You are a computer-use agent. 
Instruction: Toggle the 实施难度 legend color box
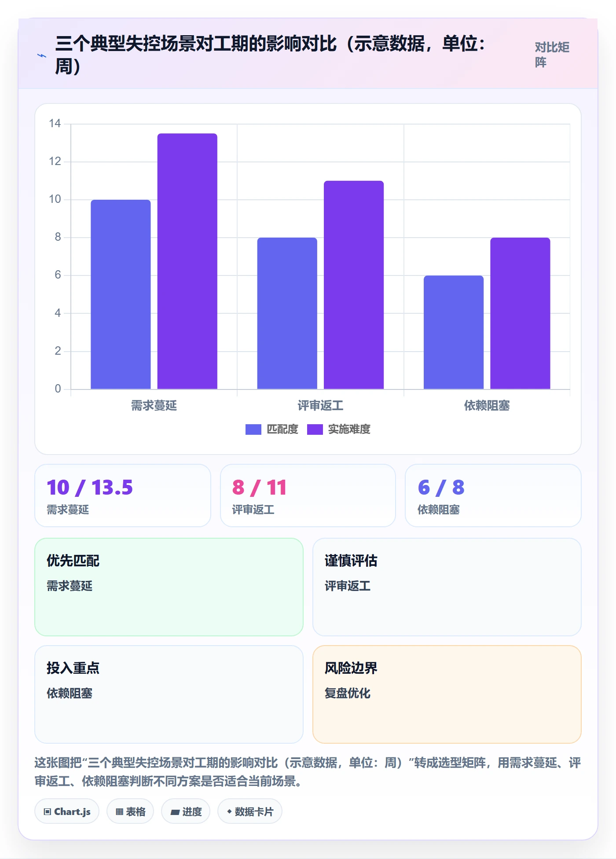click(315, 429)
